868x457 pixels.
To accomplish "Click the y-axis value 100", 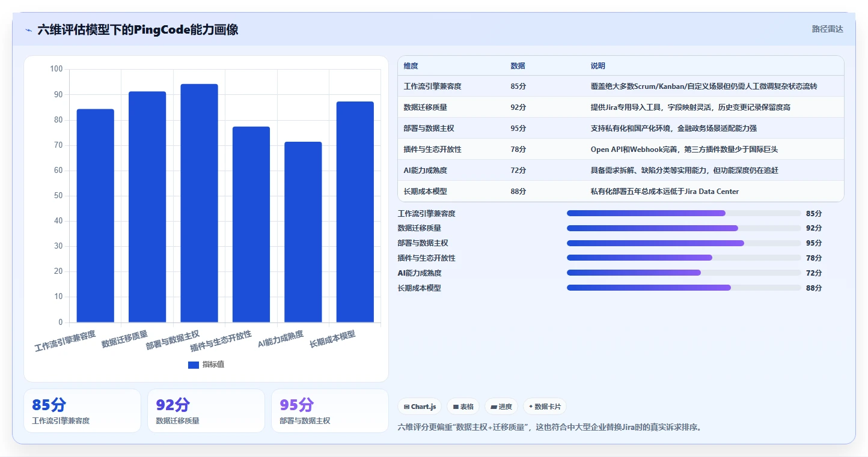I will (x=57, y=69).
